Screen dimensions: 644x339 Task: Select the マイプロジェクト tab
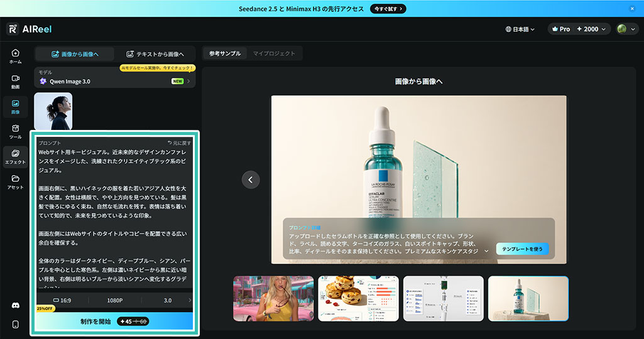[274, 53]
